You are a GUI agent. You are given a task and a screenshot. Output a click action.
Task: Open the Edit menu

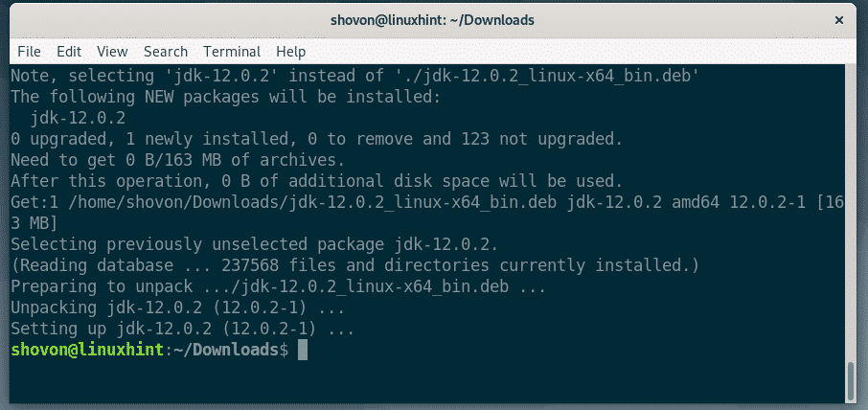(69, 51)
